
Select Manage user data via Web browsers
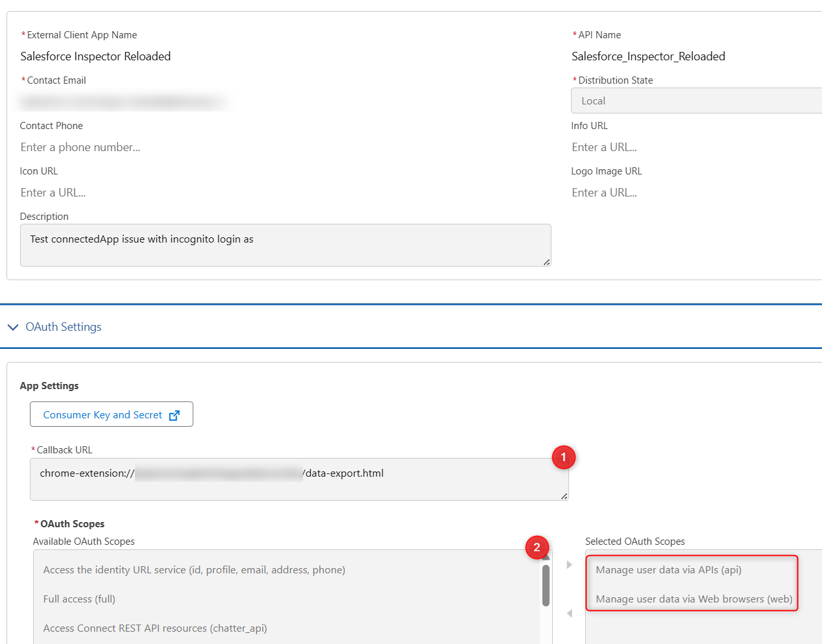coord(694,599)
